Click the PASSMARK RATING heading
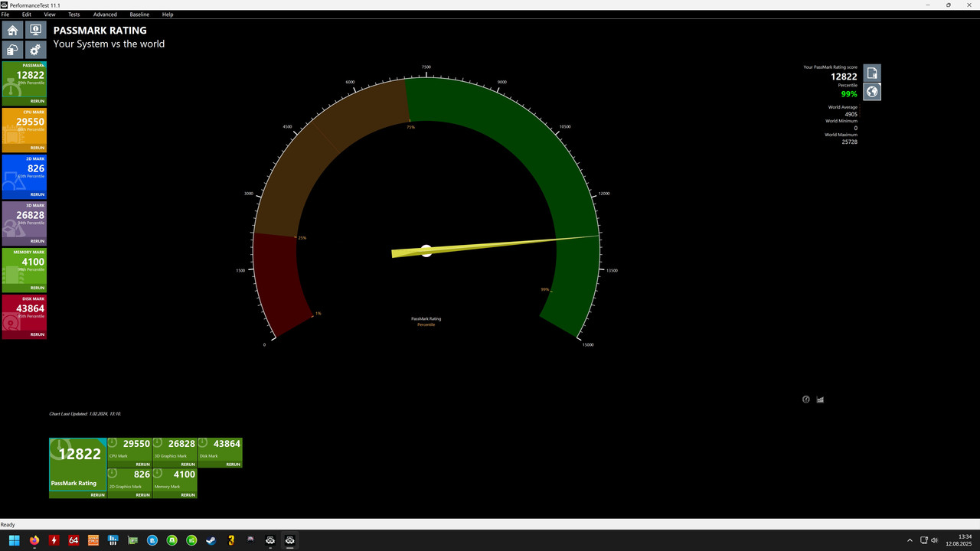 (100, 31)
